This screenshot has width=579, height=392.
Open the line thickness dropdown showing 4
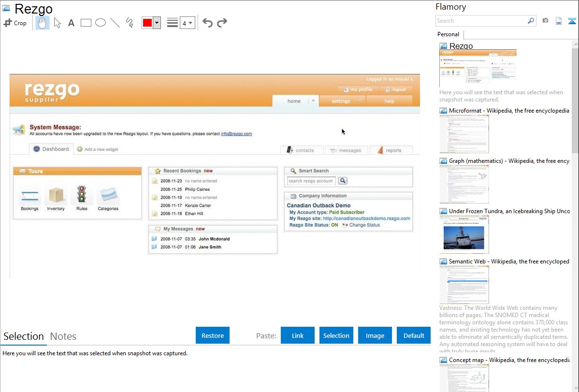tap(188, 23)
